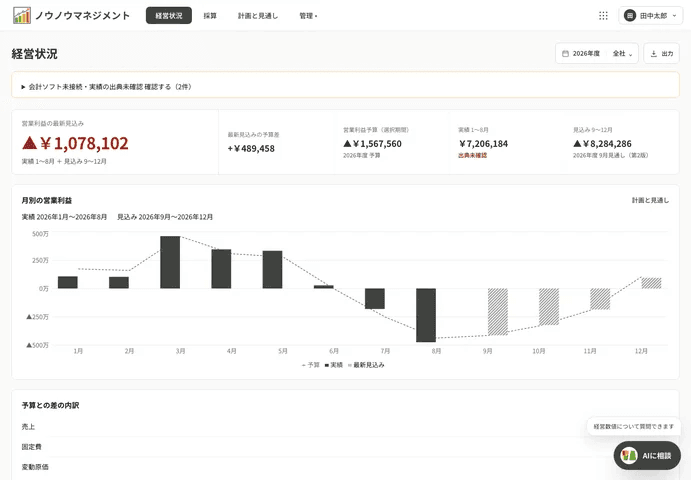This screenshot has width=691, height=480.
Task: Click the calendar icon beside 2026年度
Action: pyautogui.click(x=565, y=54)
